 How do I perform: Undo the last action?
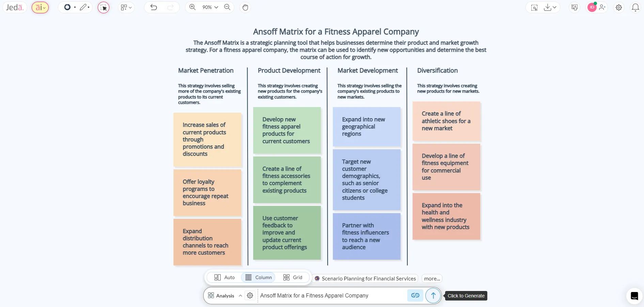154,7
